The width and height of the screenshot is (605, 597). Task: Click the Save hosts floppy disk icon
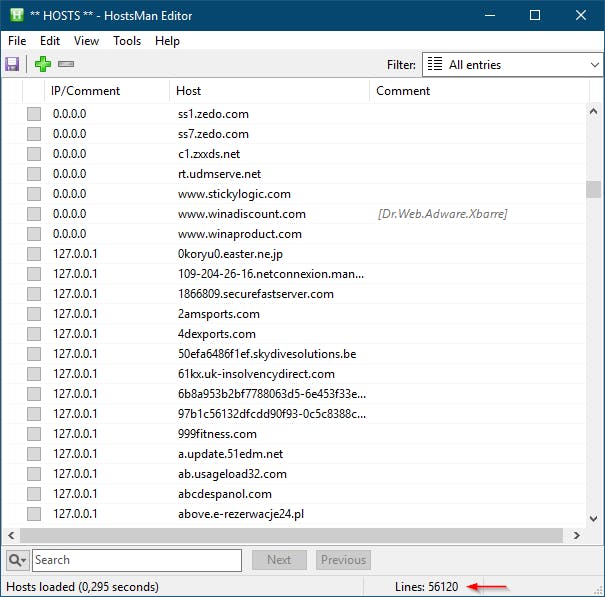click(12, 64)
